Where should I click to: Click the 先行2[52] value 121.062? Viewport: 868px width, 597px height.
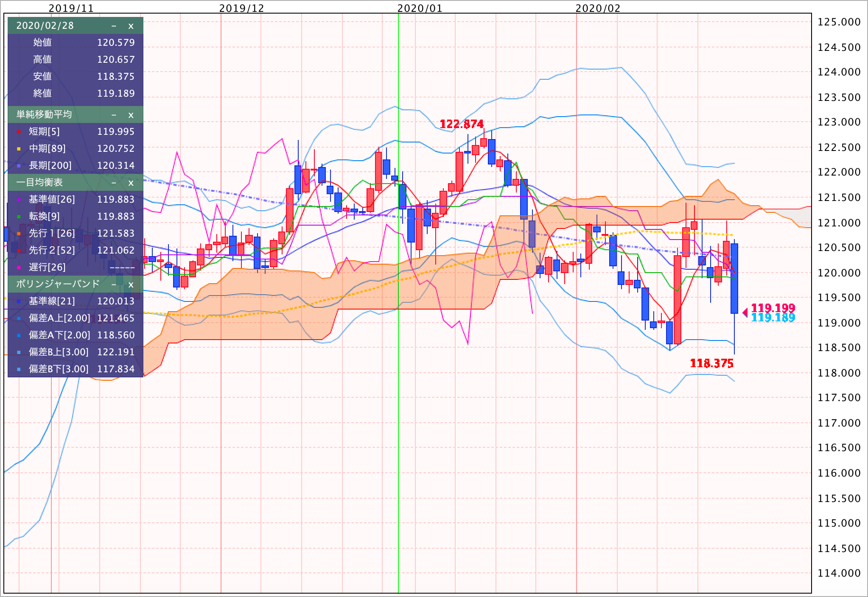click(116, 251)
